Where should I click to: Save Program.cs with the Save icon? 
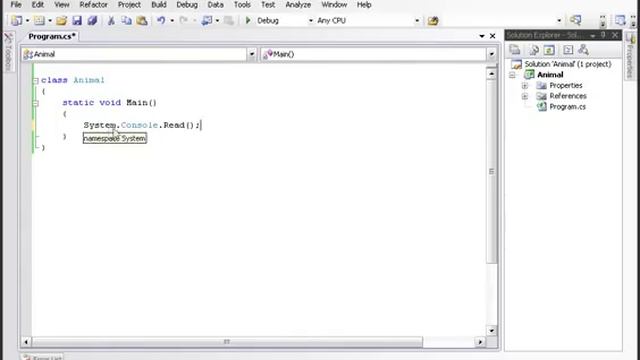pos(77,20)
